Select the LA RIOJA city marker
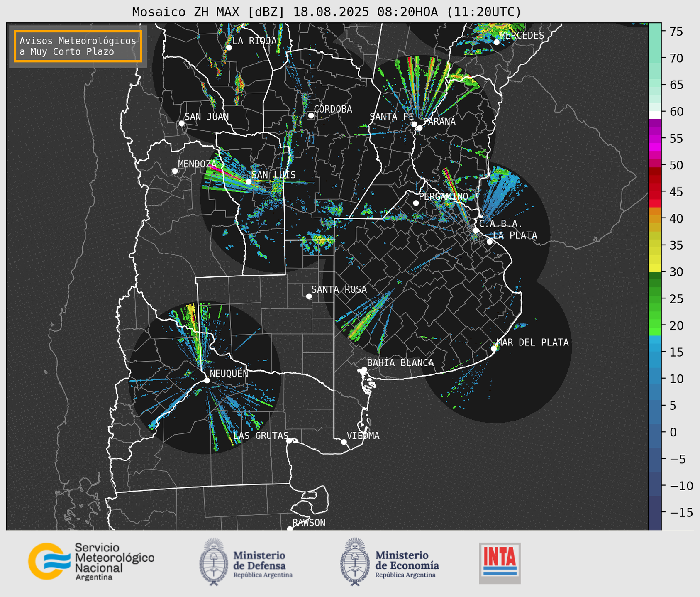Image resolution: width=700 pixels, height=597 pixels. pyautogui.click(x=229, y=48)
